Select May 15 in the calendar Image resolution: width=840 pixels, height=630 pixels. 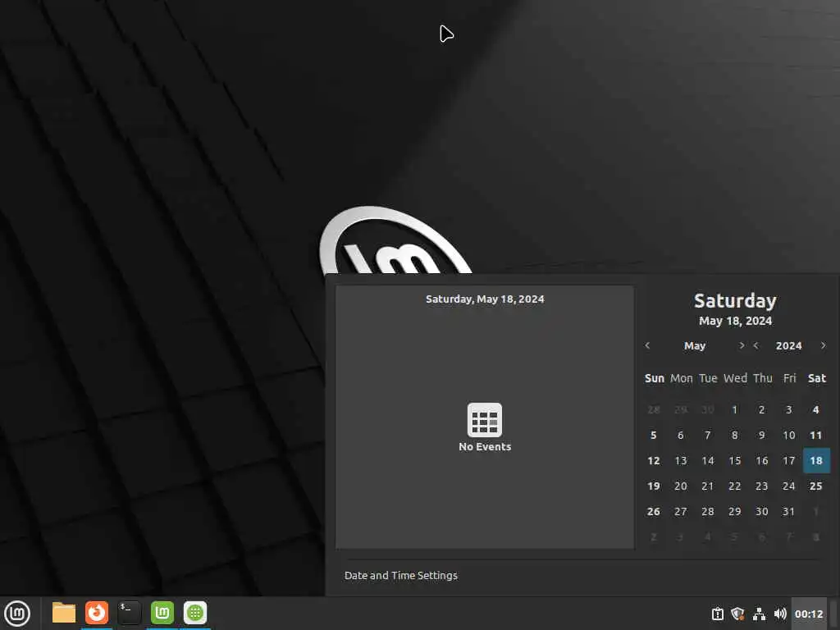coord(734,461)
